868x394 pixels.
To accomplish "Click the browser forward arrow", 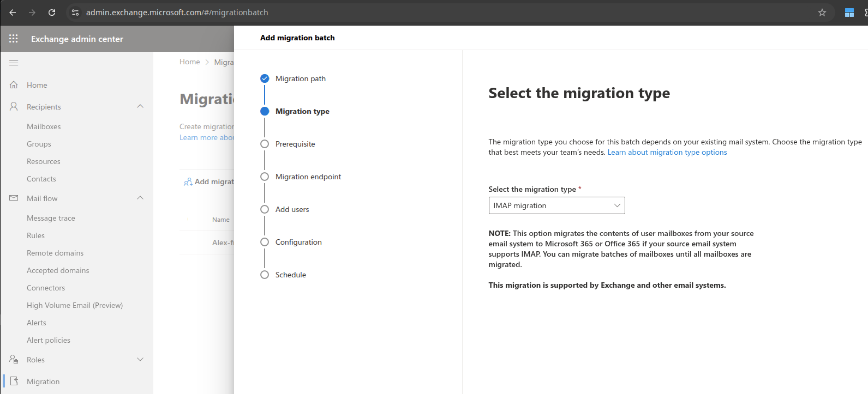I will [x=32, y=13].
